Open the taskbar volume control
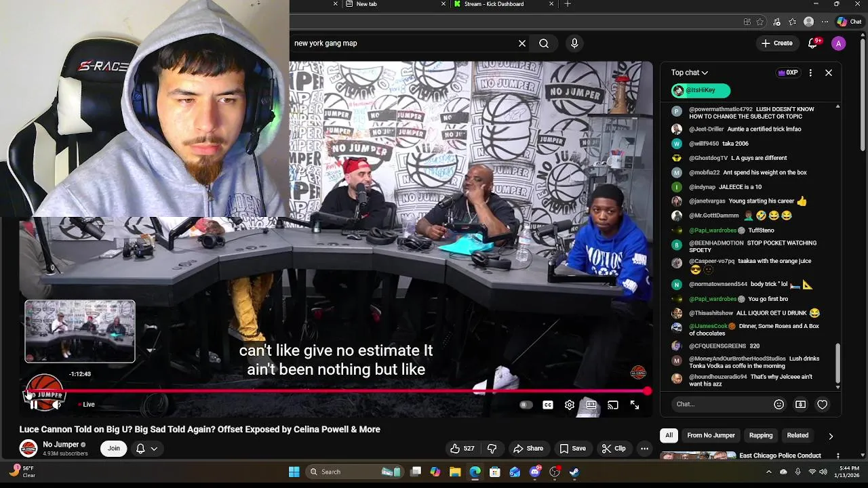Screen dimensions: 868x488 click(x=823, y=472)
